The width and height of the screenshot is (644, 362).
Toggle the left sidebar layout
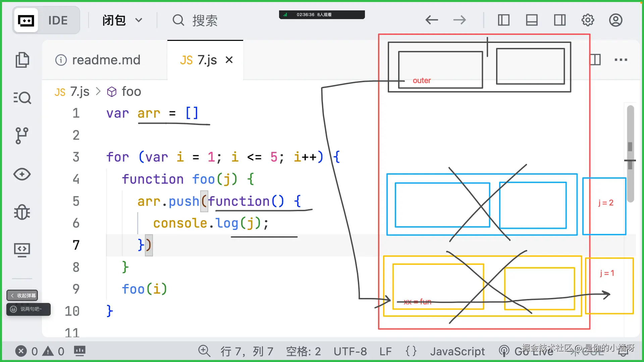(x=503, y=20)
